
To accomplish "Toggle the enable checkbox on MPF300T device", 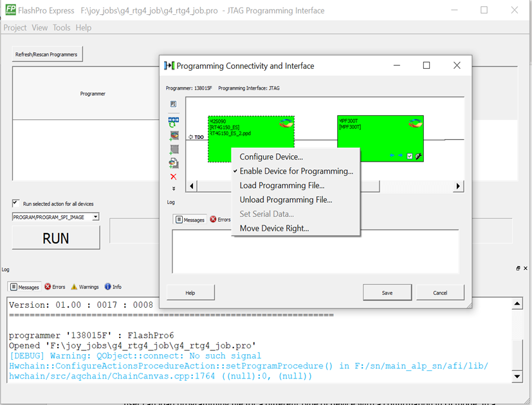I will [x=410, y=156].
